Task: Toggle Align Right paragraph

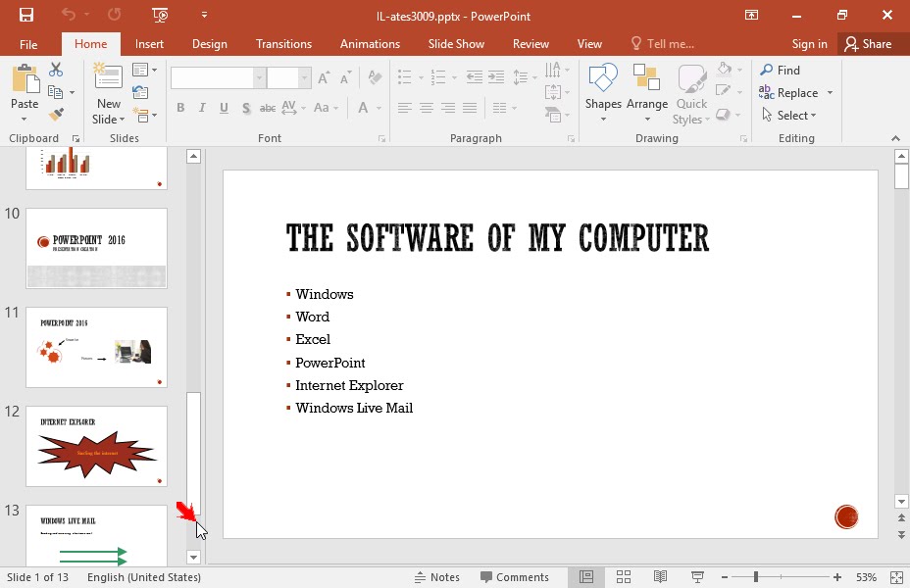Action: 448,107
